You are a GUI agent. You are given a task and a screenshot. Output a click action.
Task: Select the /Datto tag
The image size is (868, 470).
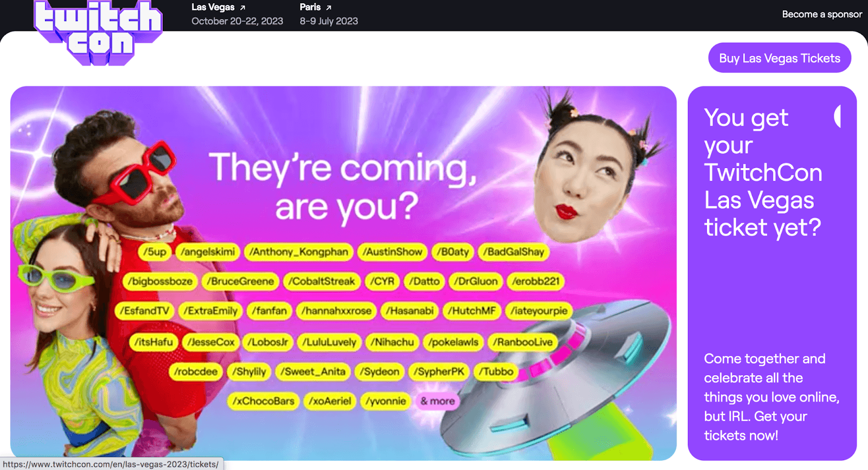coord(424,281)
